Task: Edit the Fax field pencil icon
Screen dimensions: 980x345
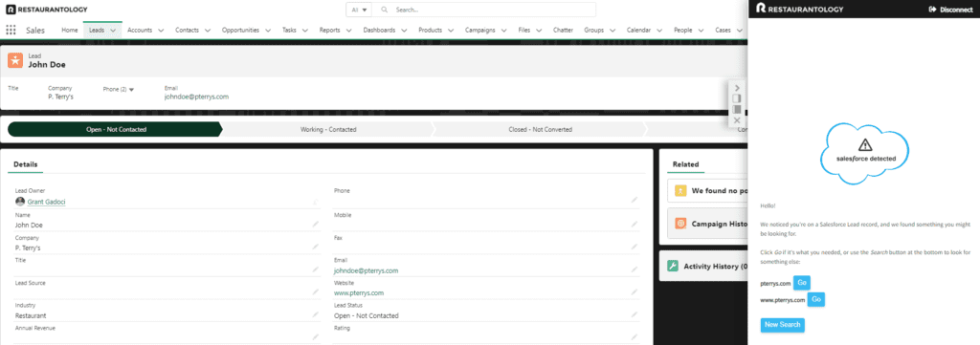Action: pyautogui.click(x=635, y=248)
